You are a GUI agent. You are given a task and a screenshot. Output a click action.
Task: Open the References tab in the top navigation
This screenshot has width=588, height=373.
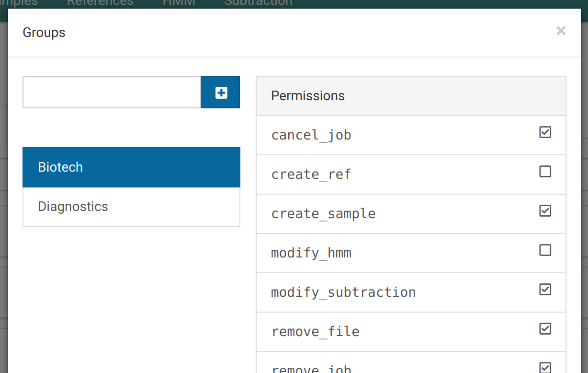pos(100,3)
